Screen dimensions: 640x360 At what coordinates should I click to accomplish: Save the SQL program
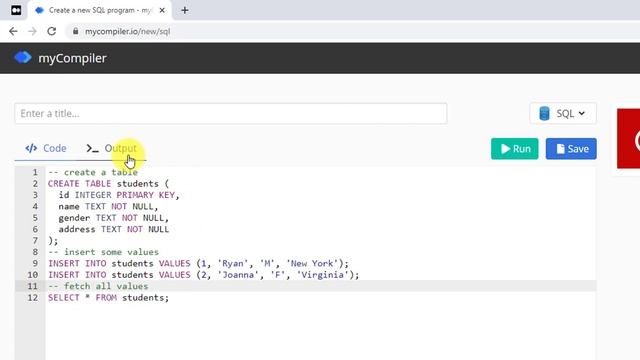click(x=571, y=149)
